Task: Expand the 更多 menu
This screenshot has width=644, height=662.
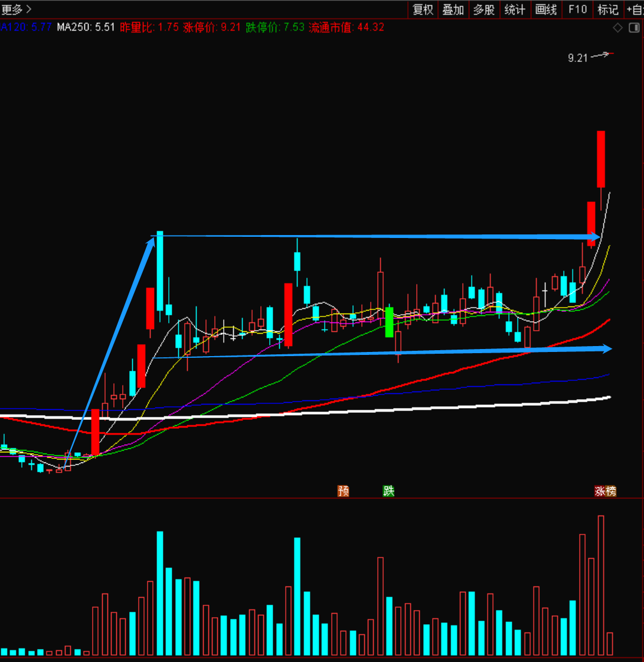Action: (x=17, y=9)
